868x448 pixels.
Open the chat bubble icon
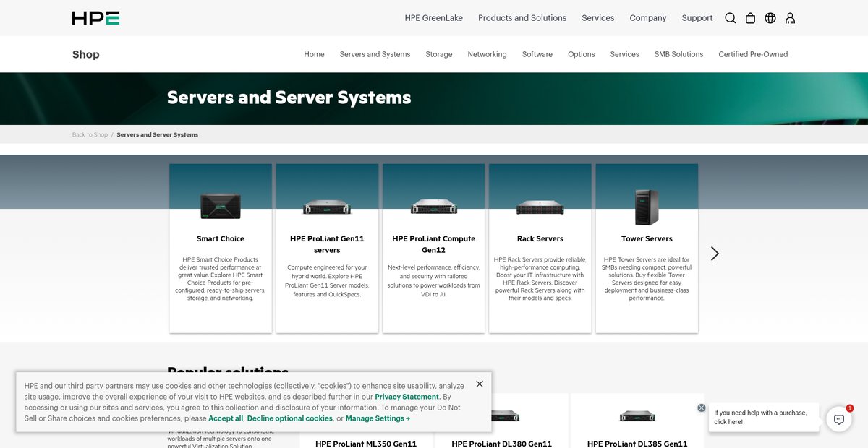(839, 419)
